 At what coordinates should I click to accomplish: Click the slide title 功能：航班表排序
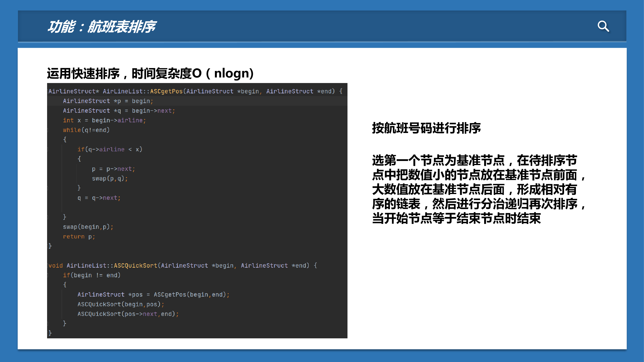(102, 27)
